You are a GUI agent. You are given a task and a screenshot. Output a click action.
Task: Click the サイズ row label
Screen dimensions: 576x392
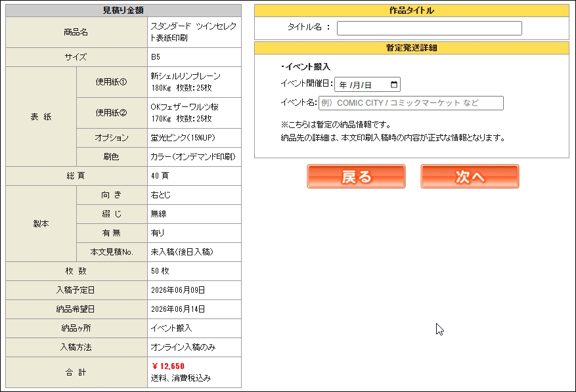click(x=76, y=57)
